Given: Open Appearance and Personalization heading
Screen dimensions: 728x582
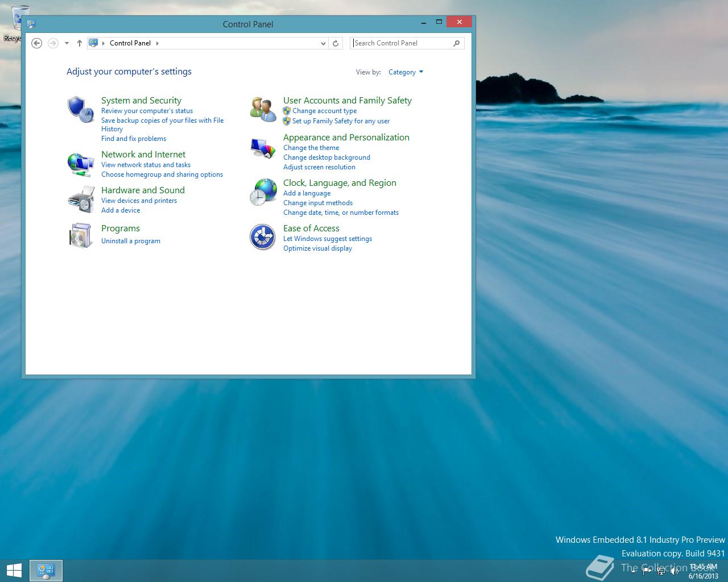Looking at the screenshot, I should click(x=346, y=138).
